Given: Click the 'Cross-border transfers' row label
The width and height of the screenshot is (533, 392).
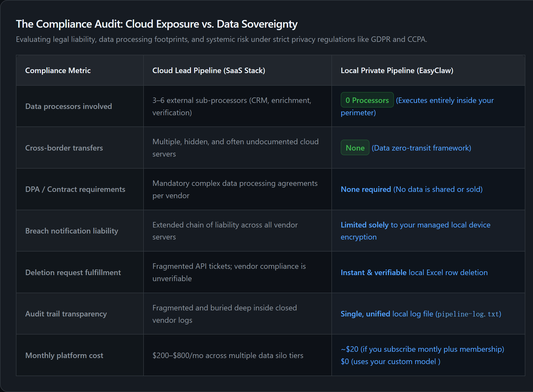Looking at the screenshot, I should [x=64, y=148].
